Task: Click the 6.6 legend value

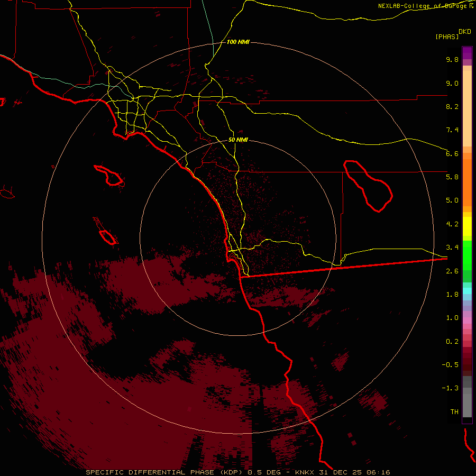Action: [x=452, y=153]
